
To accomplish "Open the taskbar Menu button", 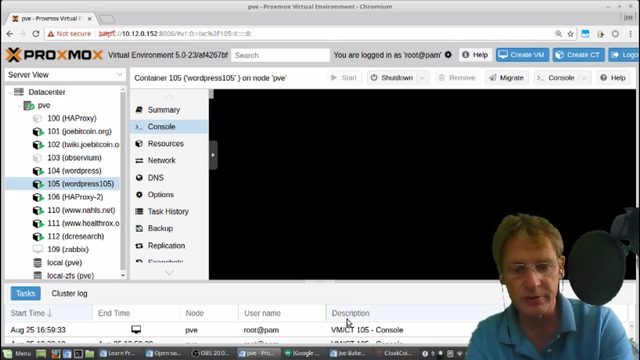I will (17, 353).
